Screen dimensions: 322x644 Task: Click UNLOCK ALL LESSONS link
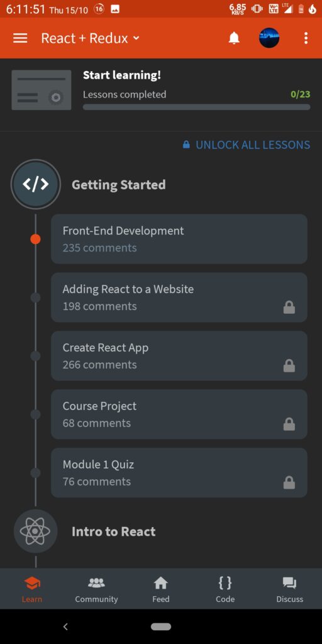tap(247, 145)
